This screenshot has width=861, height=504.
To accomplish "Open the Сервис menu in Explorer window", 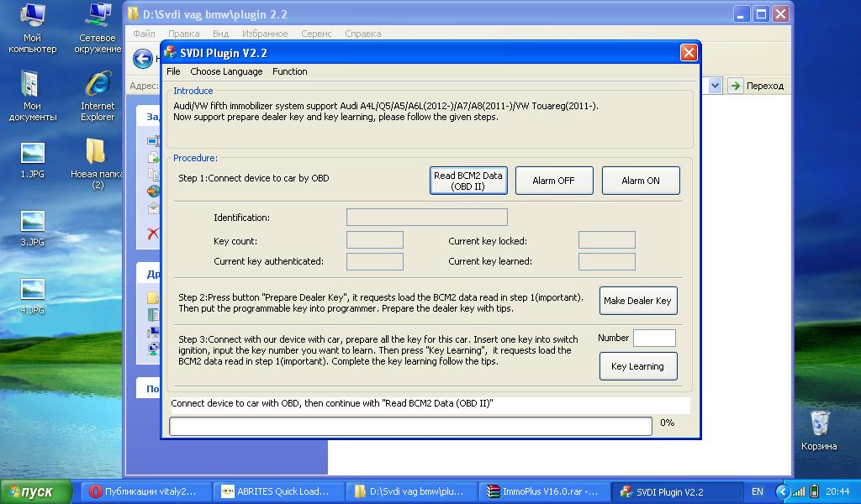I will pyautogui.click(x=316, y=34).
